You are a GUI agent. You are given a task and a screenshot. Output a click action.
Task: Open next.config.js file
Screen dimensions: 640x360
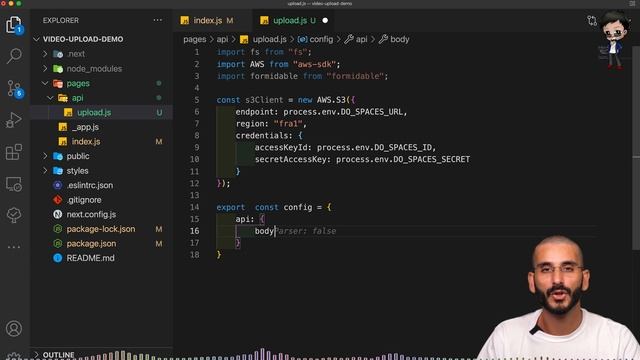pos(91,214)
